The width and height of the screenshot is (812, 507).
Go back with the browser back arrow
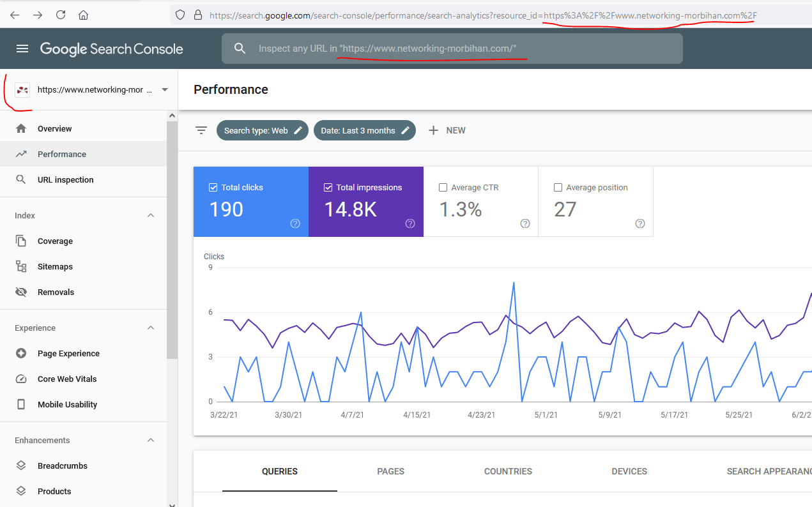point(15,15)
